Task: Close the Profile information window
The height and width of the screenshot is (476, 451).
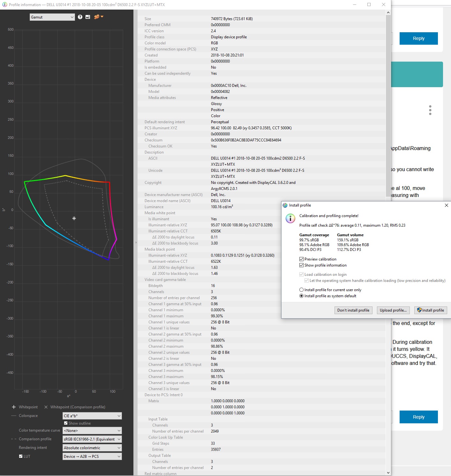Action: [384, 4]
